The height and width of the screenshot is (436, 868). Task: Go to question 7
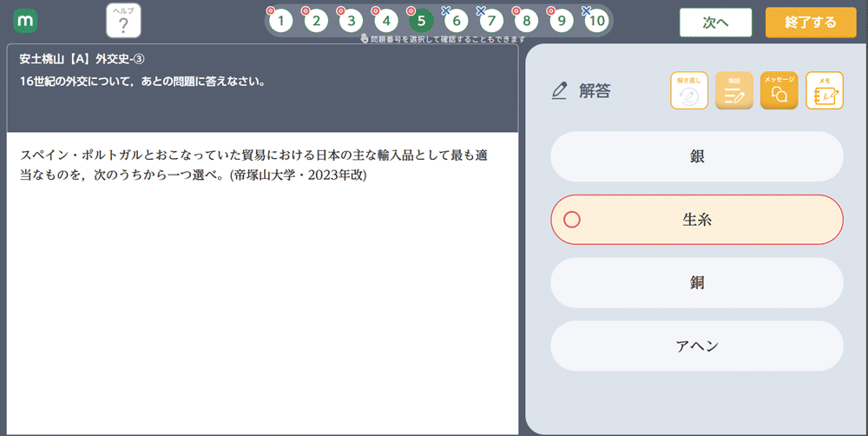click(x=491, y=21)
